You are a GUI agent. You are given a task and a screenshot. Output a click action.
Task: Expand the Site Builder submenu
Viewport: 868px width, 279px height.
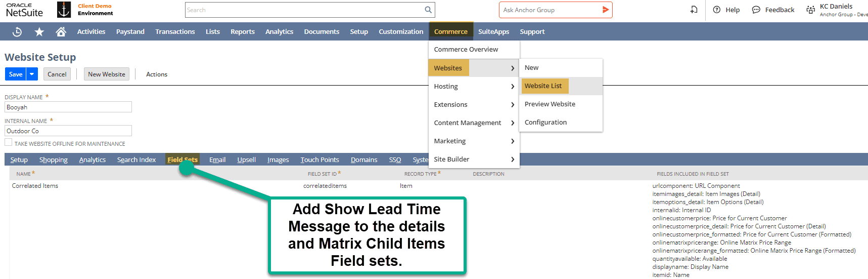[x=474, y=159]
